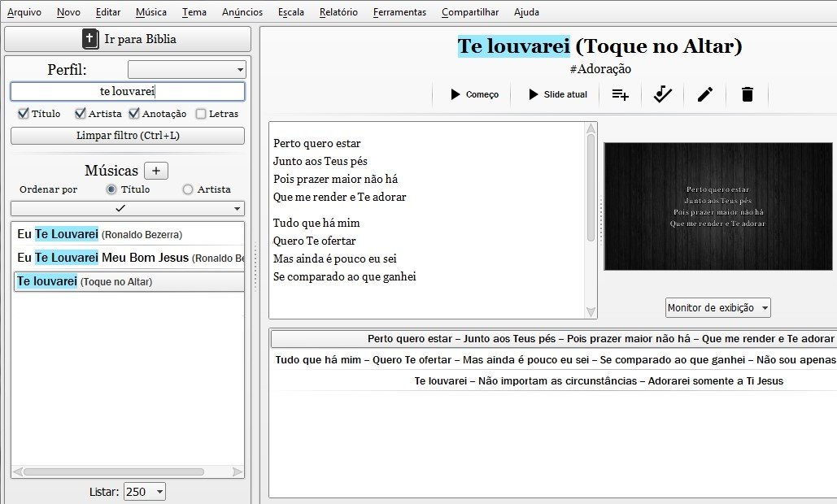Toggle the Título filter checkbox

[23, 113]
